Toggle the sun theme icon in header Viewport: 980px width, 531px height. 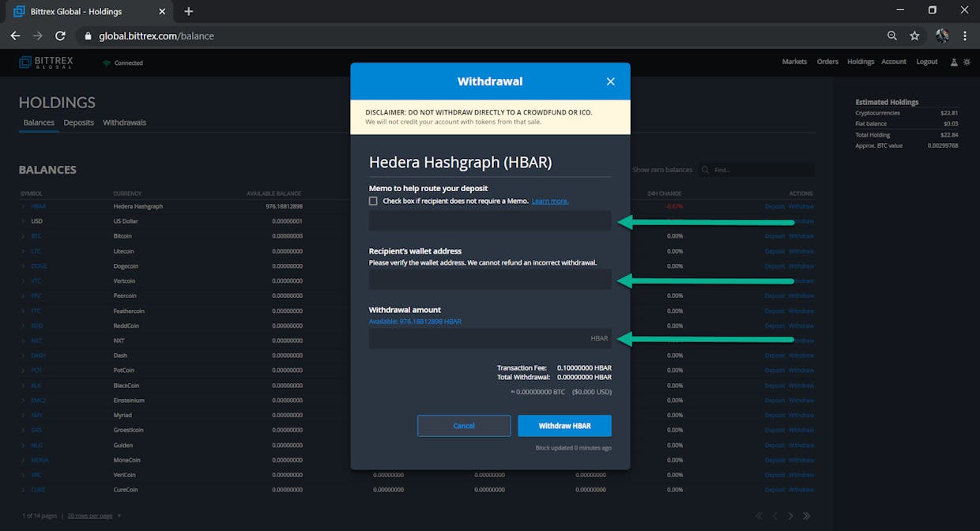(x=966, y=62)
